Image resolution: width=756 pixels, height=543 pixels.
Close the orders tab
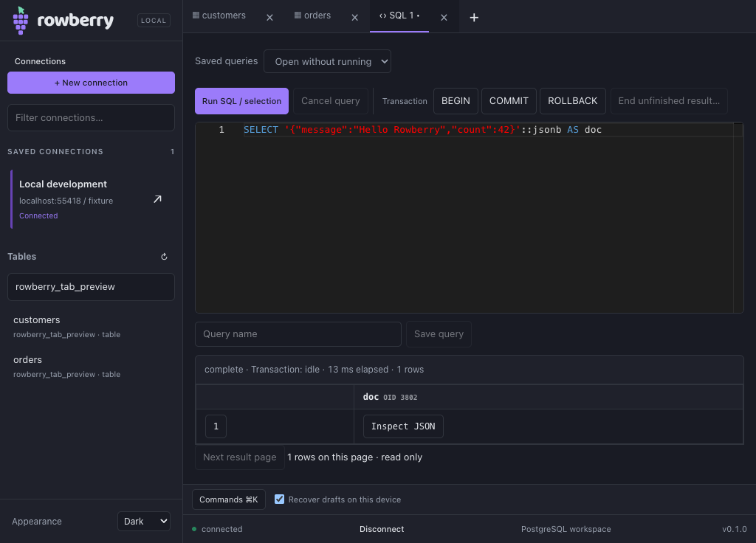click(354, 18)
